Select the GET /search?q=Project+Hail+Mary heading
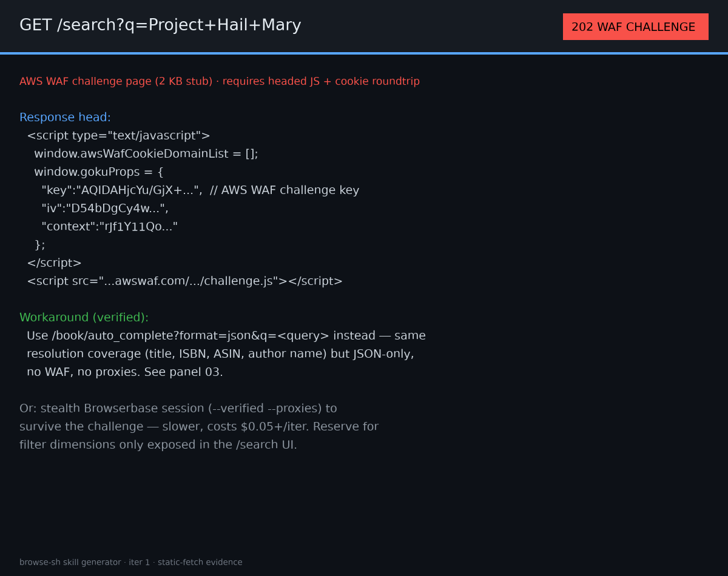Screen dimensions: 728x576 160,25
